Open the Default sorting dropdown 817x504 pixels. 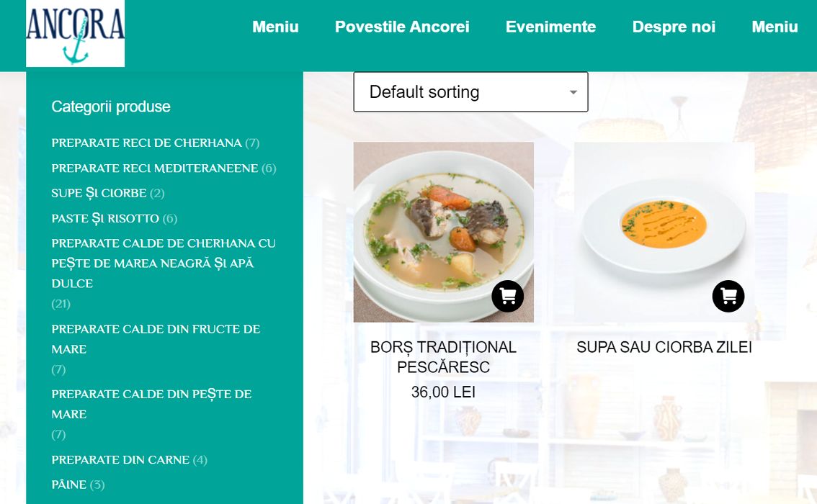[470, 91]
